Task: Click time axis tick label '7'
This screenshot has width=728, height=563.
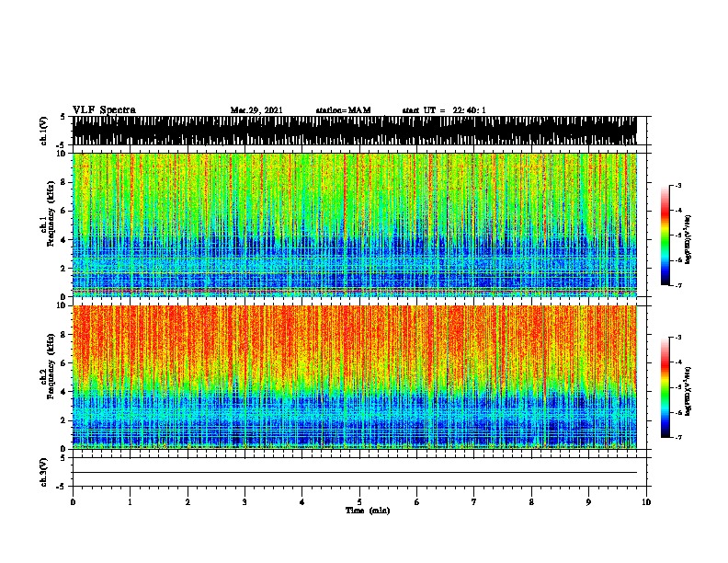Action: click(x=474, y=502)
